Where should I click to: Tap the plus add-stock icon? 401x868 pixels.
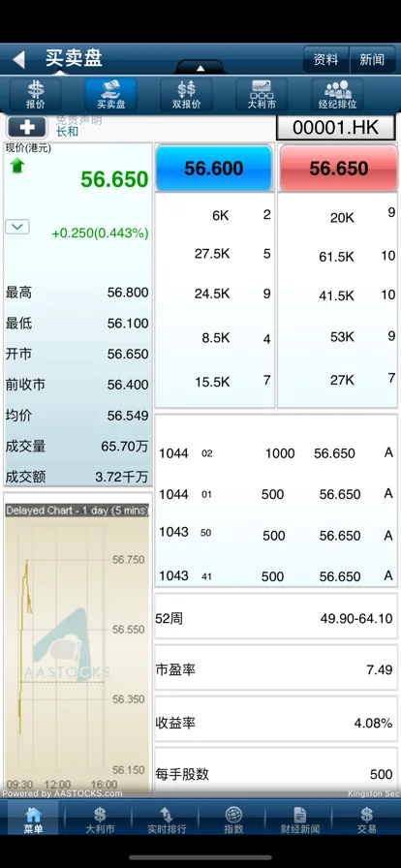point(27,128)
